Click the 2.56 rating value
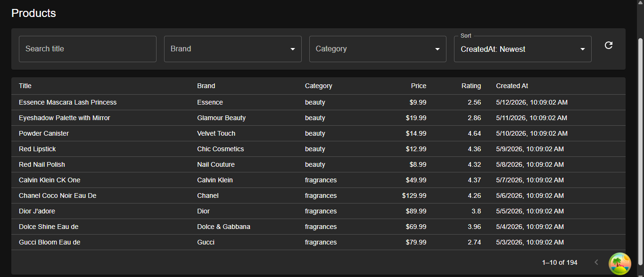 (474, 102)
